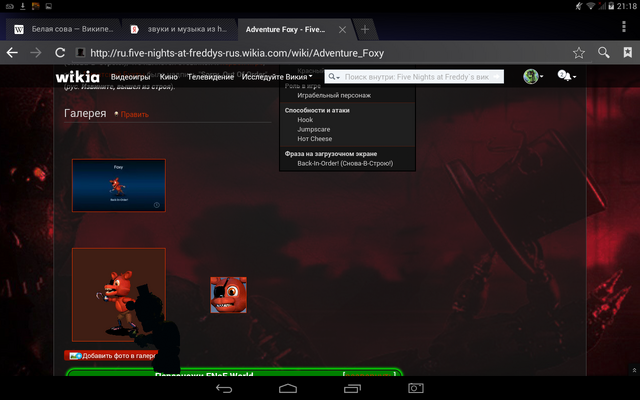Click the wiki search input field
Viewport: 640px width, 400px height.
(x=416, y=77)
